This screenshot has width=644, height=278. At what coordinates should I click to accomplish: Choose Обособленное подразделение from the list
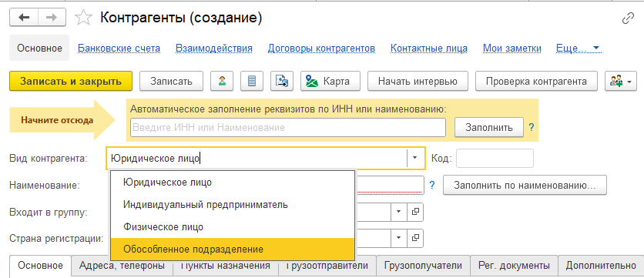[233, 249]
